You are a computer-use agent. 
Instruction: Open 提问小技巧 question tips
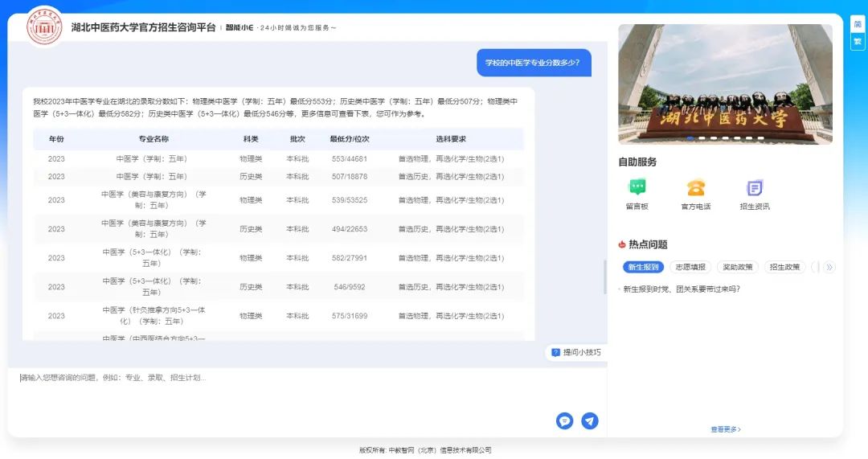[576, 352]
